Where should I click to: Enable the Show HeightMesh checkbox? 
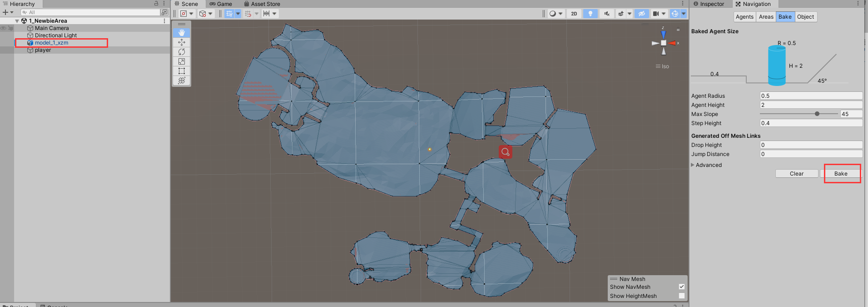coord(681,296)
